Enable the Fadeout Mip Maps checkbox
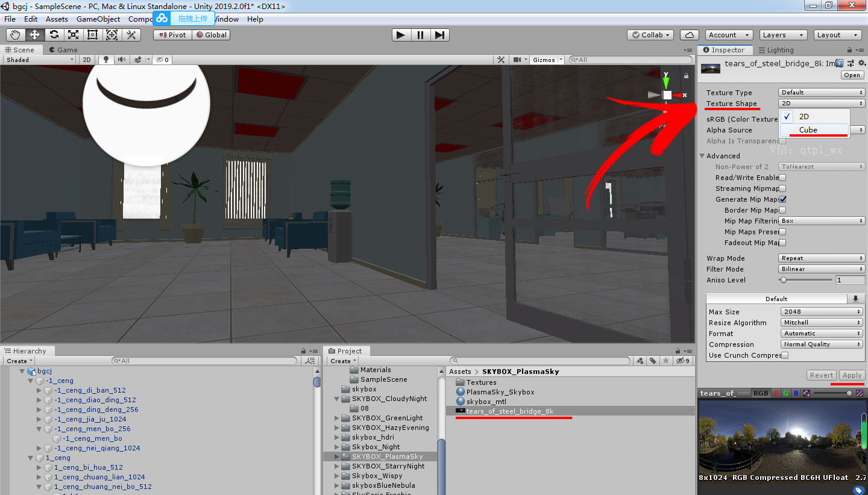 click(x=782, y=243)
